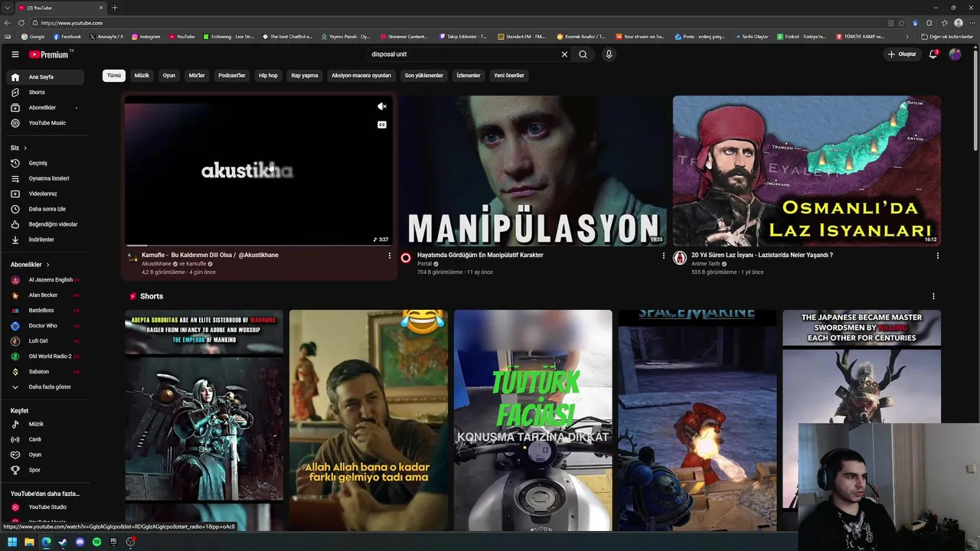Select the Müzik filter chip
The image size is (980, 551).
142,76
